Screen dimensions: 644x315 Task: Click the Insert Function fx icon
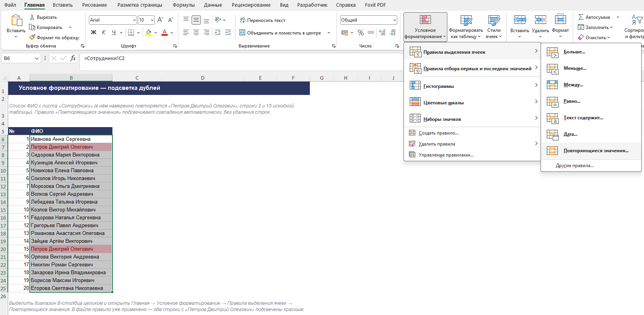[x=73, y=58]
